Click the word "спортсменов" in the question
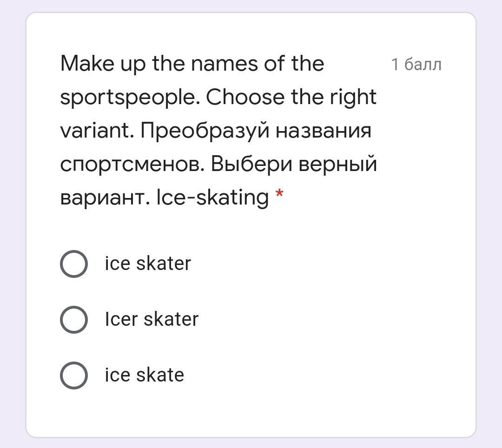This screenshot has height=448, width=502. (x=132, y=165)
